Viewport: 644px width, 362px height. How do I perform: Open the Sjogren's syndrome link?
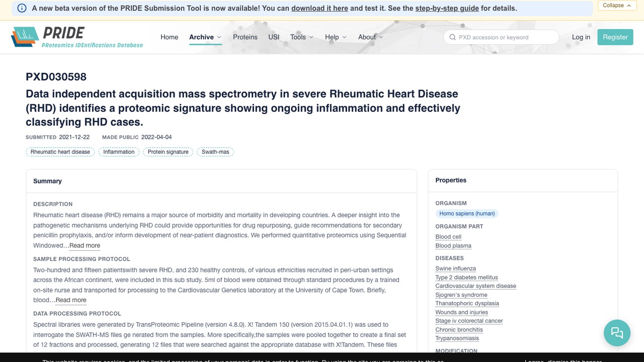[x=461, y=295]
